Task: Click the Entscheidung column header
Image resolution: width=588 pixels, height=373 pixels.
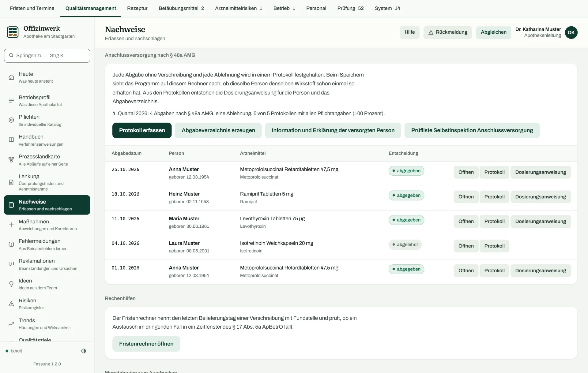Action: click(403, 153)
